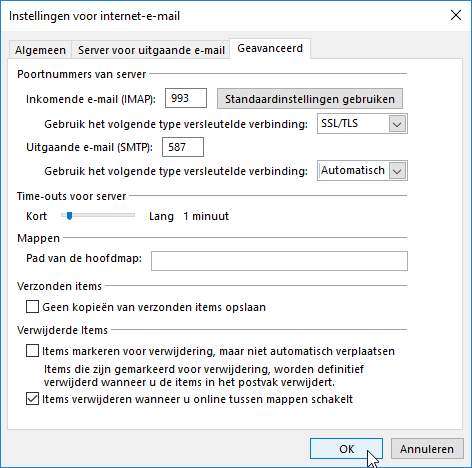Click the Poortnummers van server heading
The image size is (472, 468).
82,74
